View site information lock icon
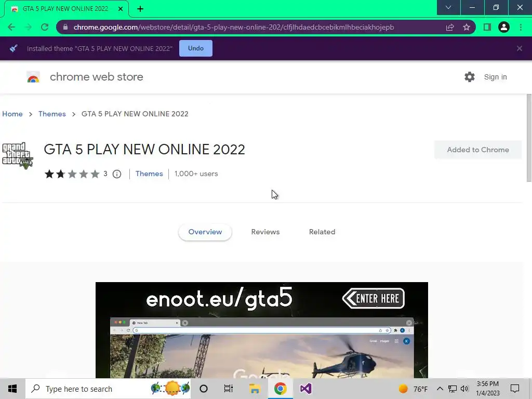This screenshot has width=532, height=399. [65, 27]
